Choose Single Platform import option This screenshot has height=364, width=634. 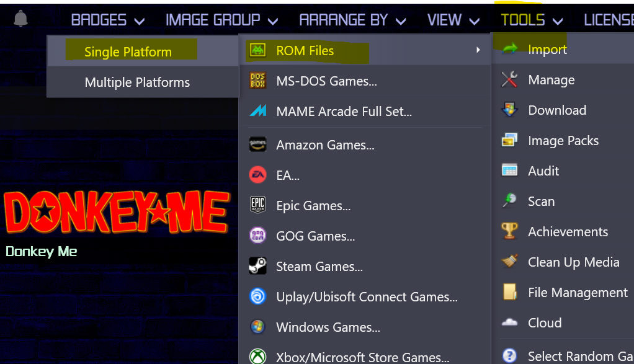pos(143,51)
